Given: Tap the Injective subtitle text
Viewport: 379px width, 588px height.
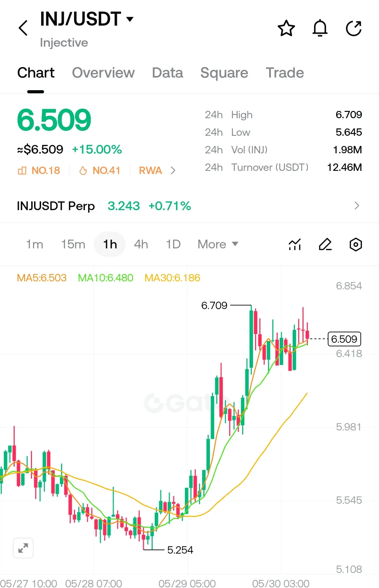Looking at the screenshot, I should [x=64, y=43].
